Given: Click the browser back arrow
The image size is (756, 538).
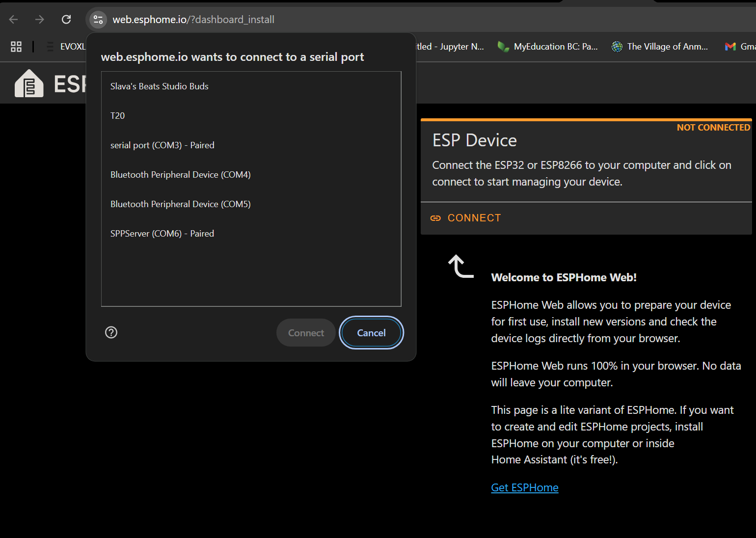Looking at the screenshot, I should tap(14, 20).
